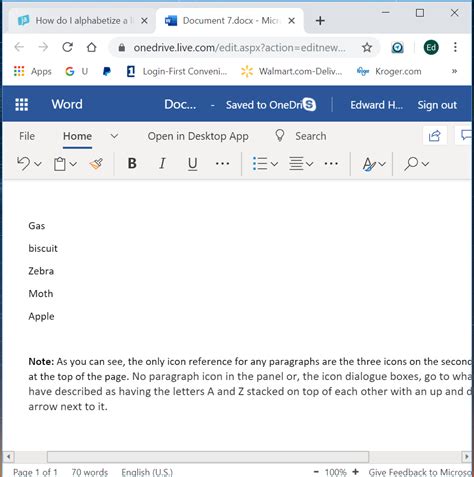Toggle Underline formatting
This screenshot has height=477, width=474.
[x=192, y=164]
